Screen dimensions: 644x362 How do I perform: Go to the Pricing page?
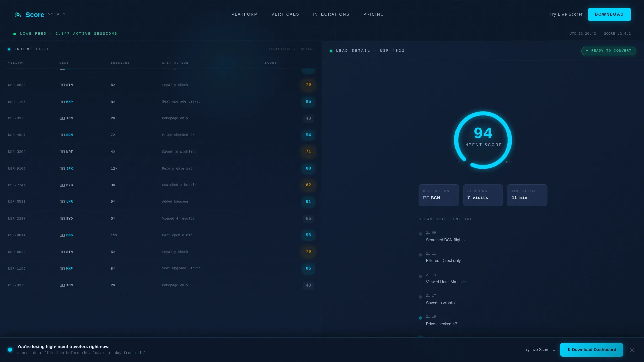tap(373, 14)
